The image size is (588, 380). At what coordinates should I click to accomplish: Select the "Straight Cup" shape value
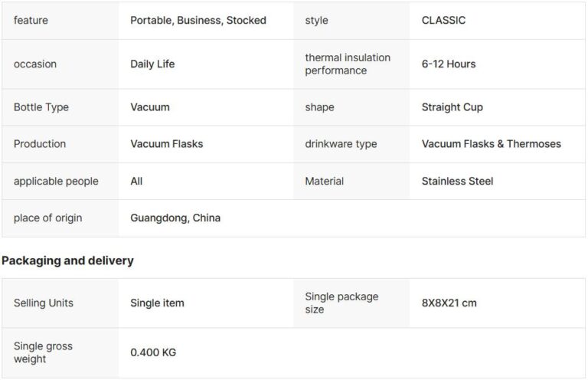[x=452, y=107]
